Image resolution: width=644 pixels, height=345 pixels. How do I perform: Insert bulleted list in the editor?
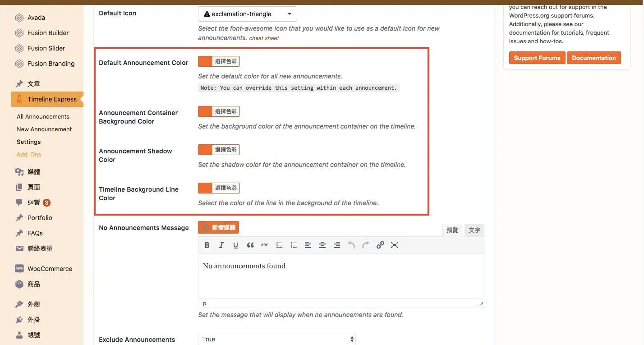point(279,245)
